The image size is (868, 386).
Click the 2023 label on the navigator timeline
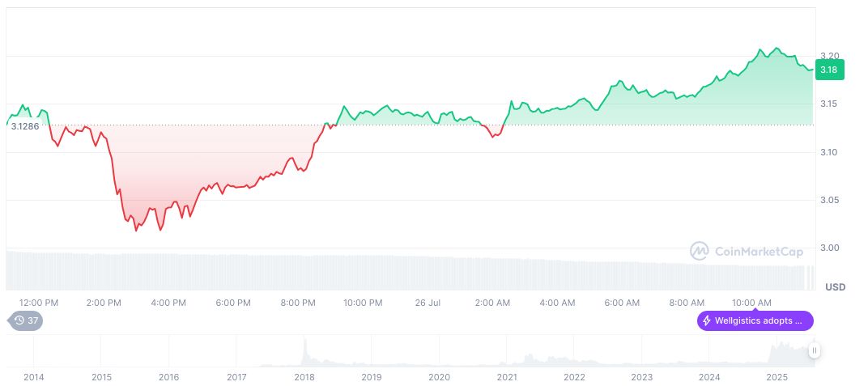pyautogui.click(x=641, y=377)
